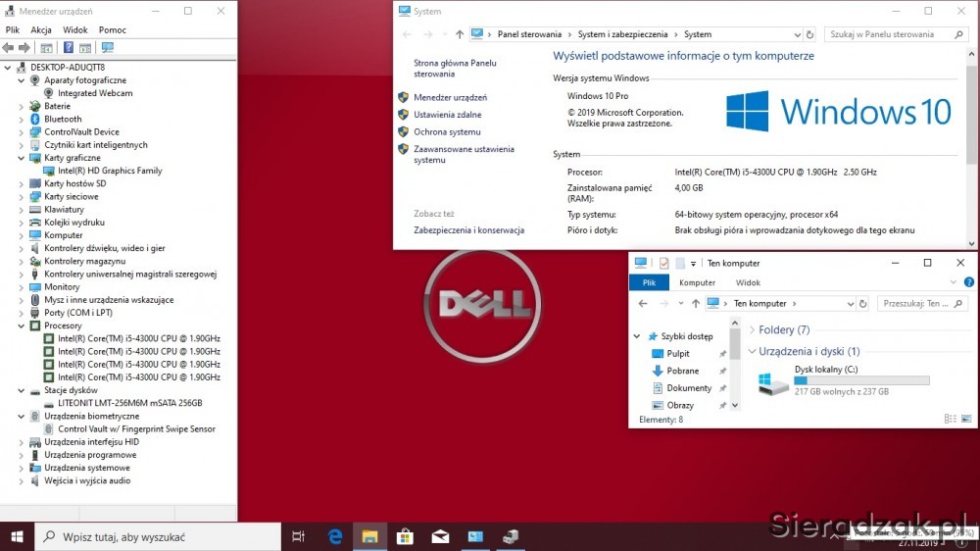Select Integrated Webcam device
Image resolution: width=980 pixels, height=551 pixels.
tap(95, 93)
